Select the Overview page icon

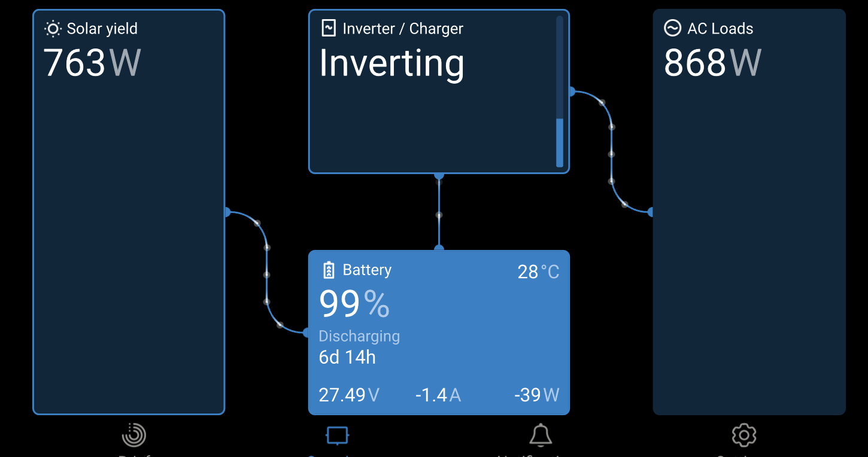(337, 435)
